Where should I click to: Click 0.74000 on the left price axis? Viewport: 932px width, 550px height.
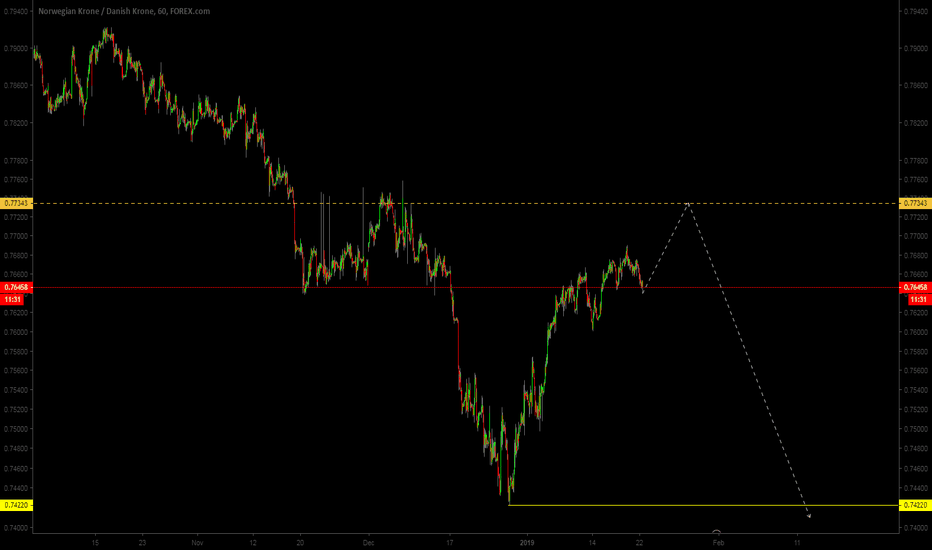tap(16, 527)
